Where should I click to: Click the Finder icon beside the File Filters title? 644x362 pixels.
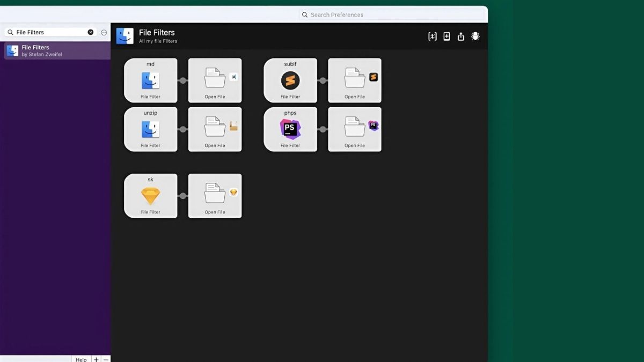[125, 36]
